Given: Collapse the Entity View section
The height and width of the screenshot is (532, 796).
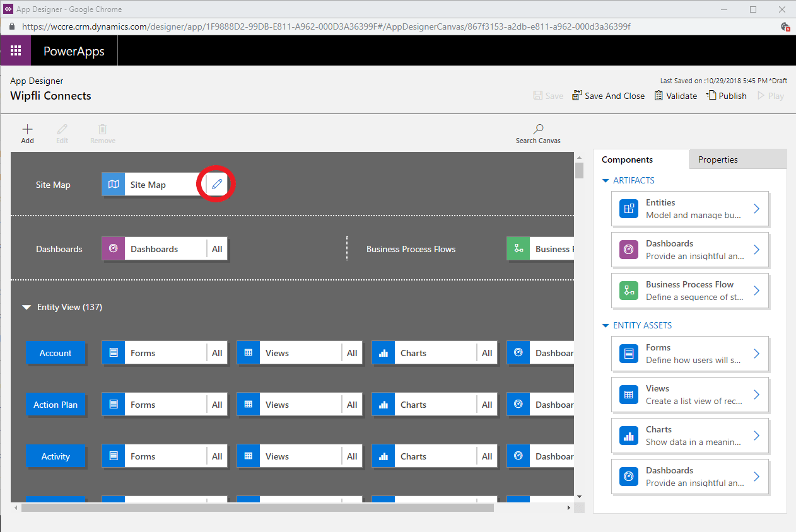Looking at the screenshot, I should point(26,308).
